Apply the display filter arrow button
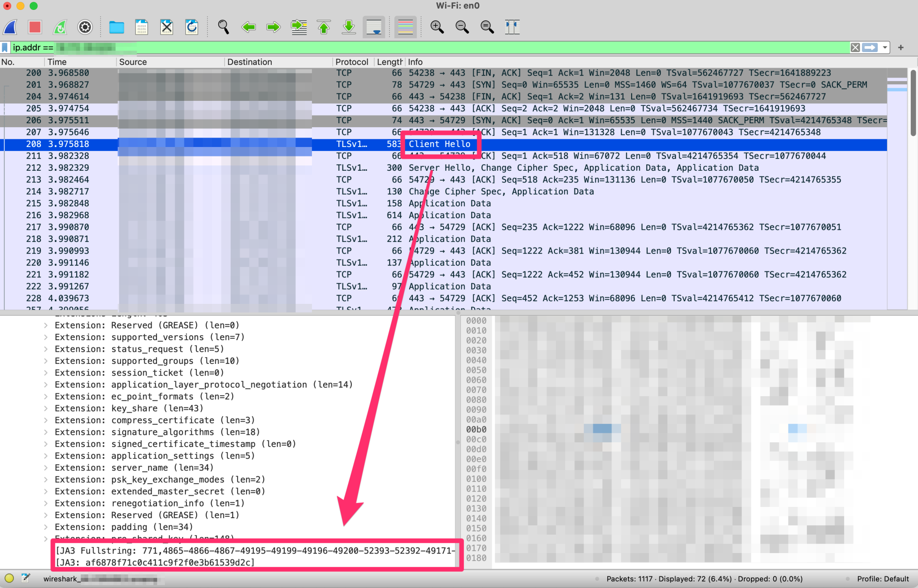Image resolution: width=918 pixels, height=588 pixels. coord(870,48)
